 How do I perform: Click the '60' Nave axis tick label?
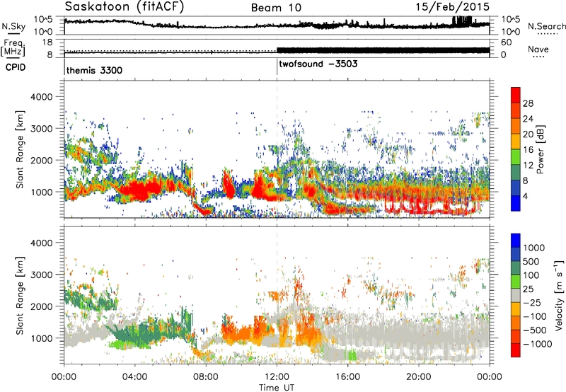pyautogui.click(x=507, y=42)
